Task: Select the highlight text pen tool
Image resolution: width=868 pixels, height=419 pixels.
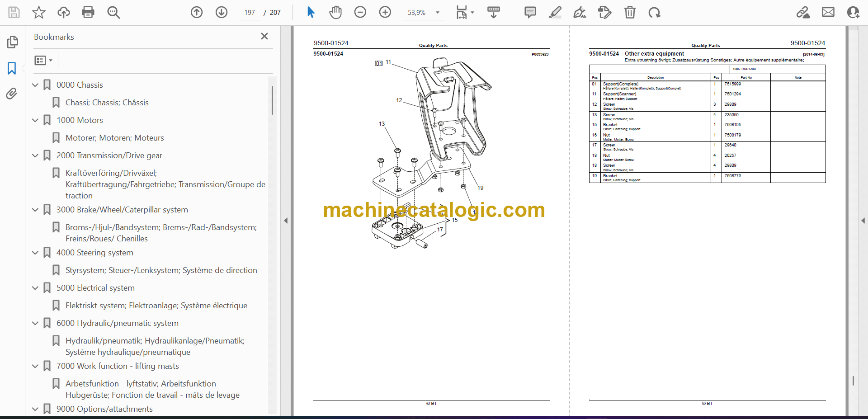Action: (x=555, y=12)
